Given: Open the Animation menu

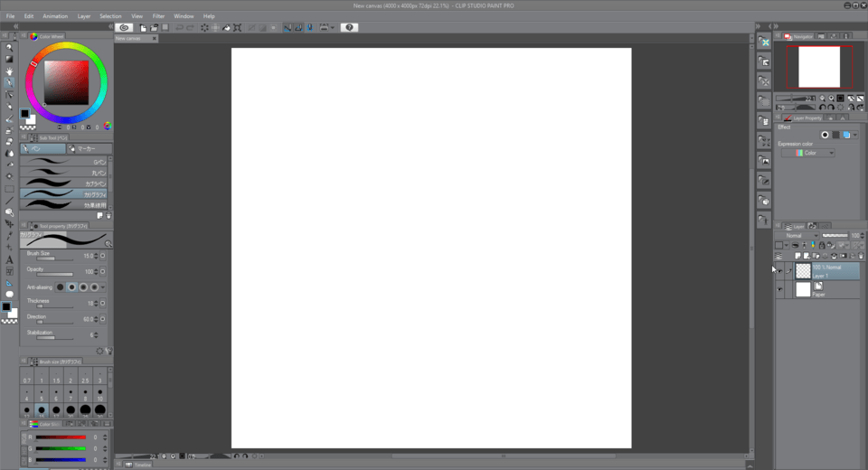Looking at the screenshot, I should (x=55, y=16).
